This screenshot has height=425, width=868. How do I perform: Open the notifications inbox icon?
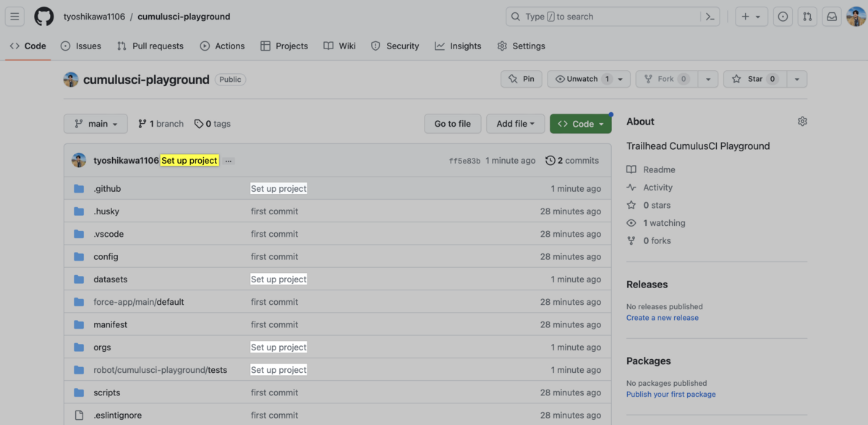pos(832,17)
